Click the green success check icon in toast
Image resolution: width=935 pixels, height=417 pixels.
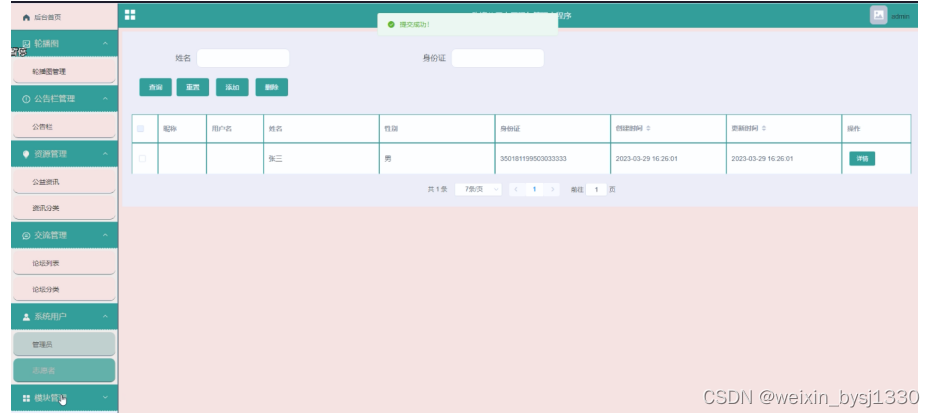click(391, 24)
